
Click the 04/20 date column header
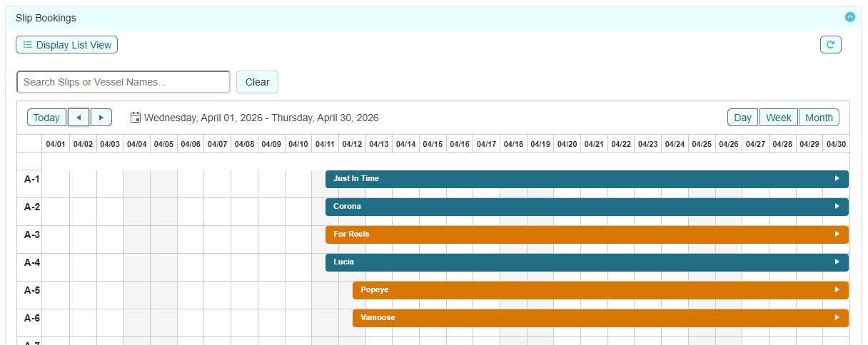(x=567, y=144)
